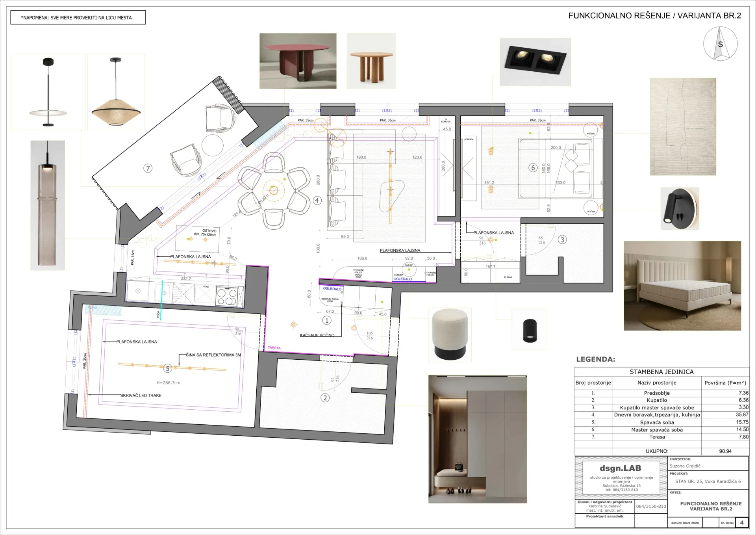This screenshot has width=756, height=535.
Task: Click the north arrow compass symbol
Action: click(720, 44)
